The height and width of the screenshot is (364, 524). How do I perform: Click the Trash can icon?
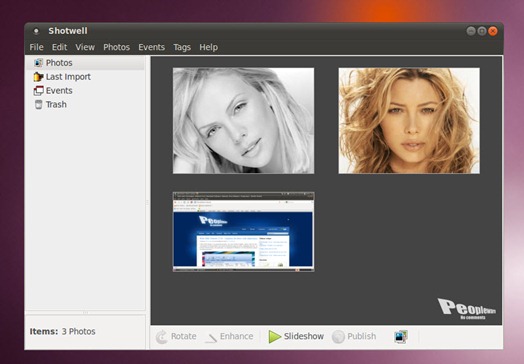pos(38,104)
